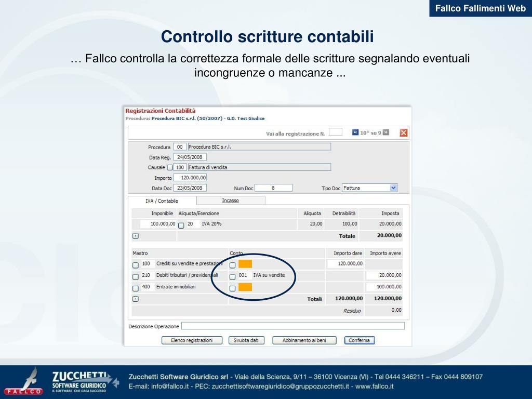
Task: Click the Registrazioni Contabilità heading
Action: (161, 111)
